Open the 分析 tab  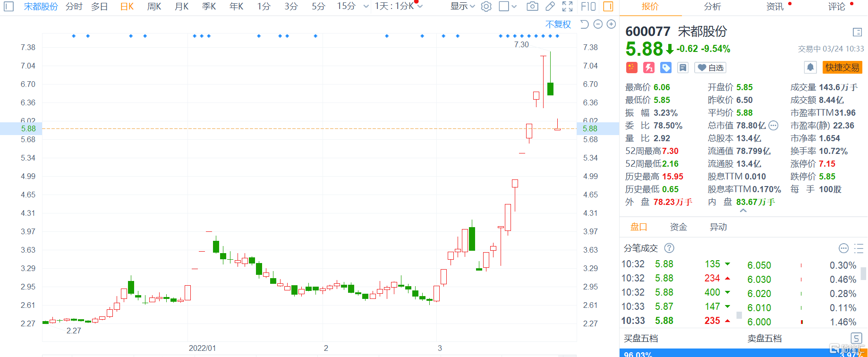point(712,7)
